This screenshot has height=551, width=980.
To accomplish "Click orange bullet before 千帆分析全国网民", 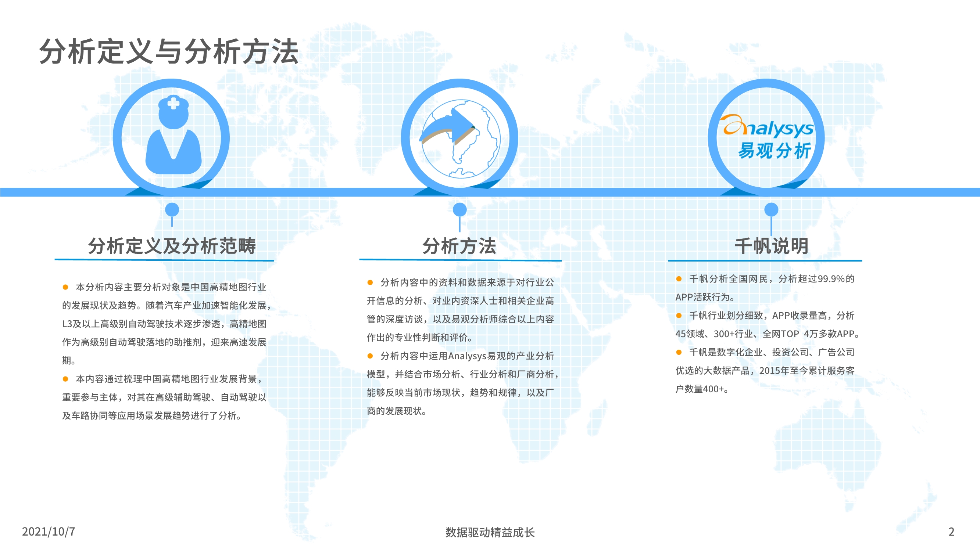I will click(679, 279).
